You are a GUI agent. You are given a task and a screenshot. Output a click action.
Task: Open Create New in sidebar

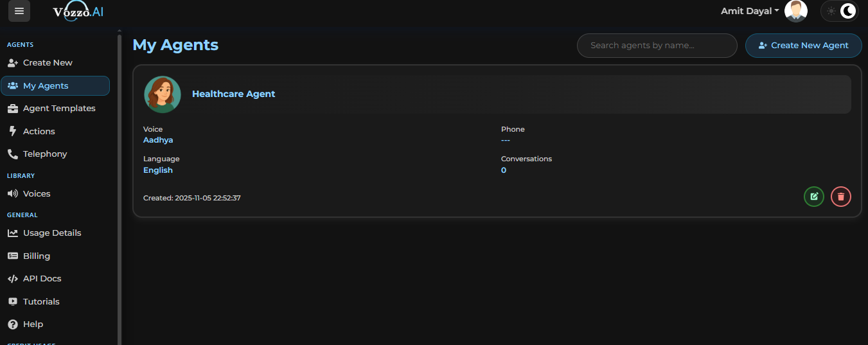pos(55,63)
